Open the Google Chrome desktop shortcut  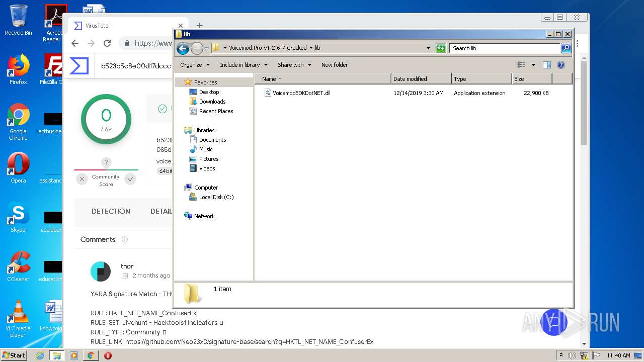point(18,122)
